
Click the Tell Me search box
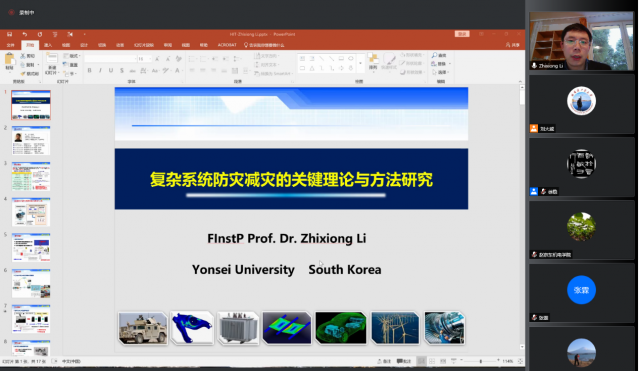(264, 45)
